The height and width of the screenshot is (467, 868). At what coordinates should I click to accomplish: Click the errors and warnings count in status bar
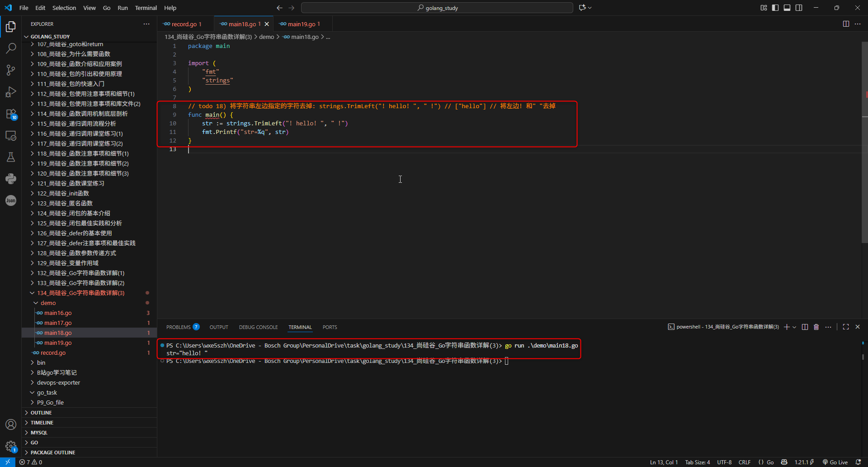pos(31,462)
